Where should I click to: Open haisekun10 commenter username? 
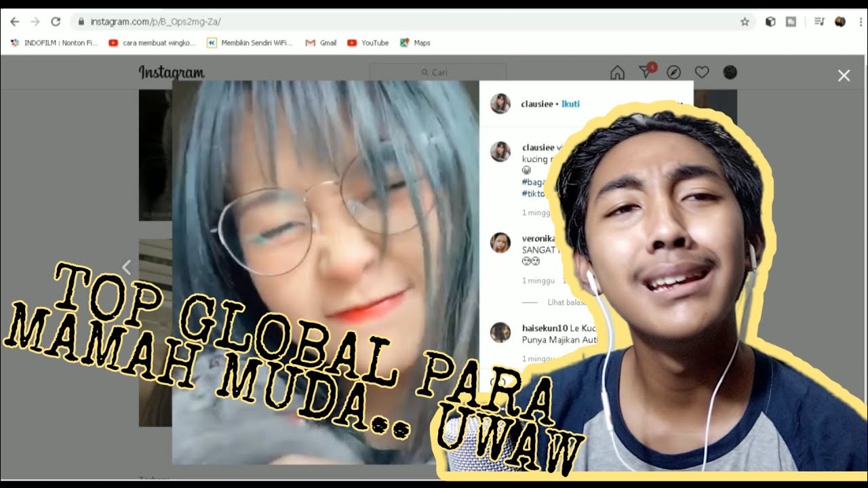(x=545, y=327)
